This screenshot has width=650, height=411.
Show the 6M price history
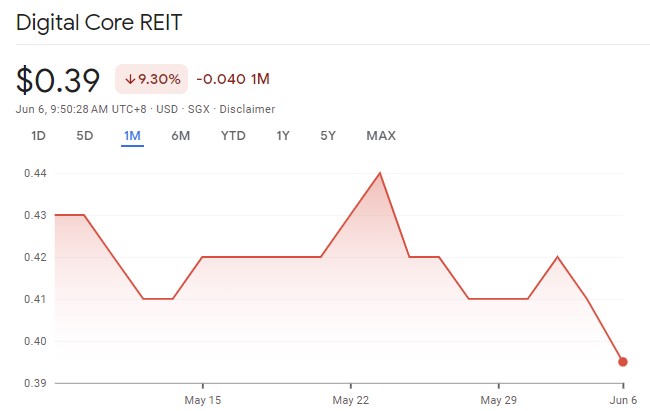181,136
